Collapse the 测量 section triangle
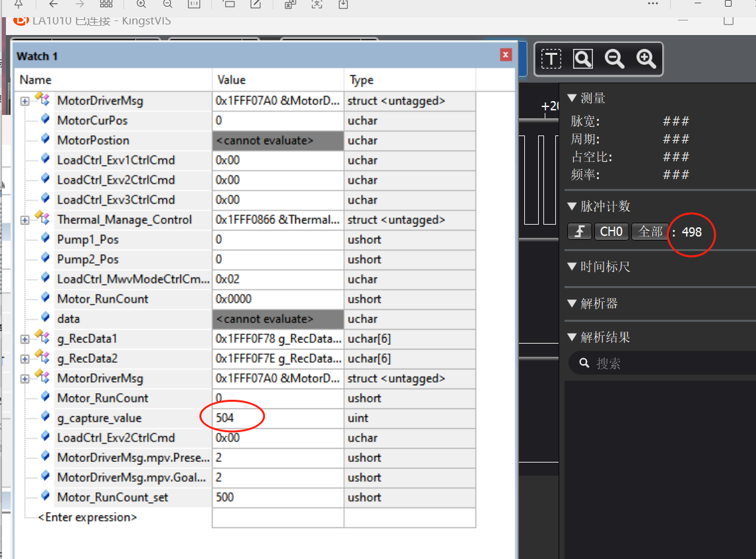756x559 pixels. coord(572,98)
